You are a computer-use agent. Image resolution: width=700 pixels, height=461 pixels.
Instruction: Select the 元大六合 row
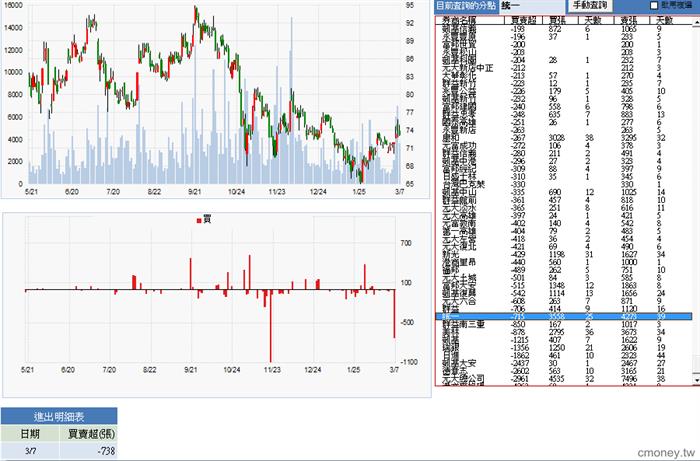563,301
